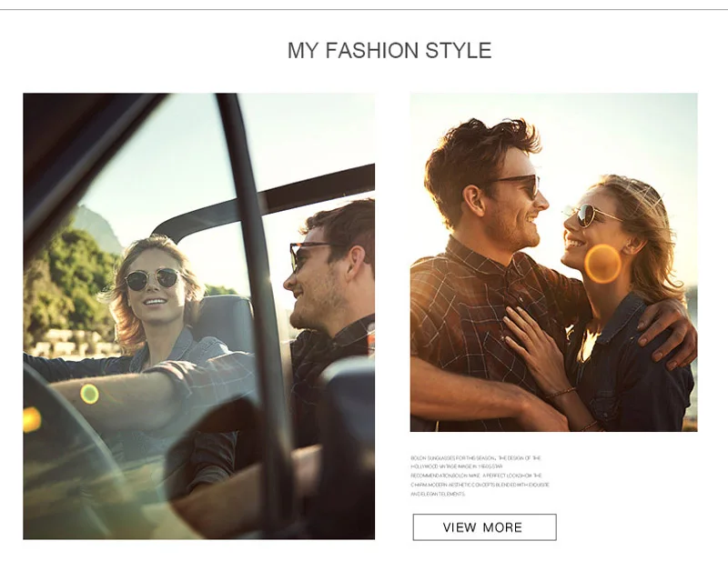Open the convertible car couple photo
Screen dimensions: 728x571
coord(198,316)
